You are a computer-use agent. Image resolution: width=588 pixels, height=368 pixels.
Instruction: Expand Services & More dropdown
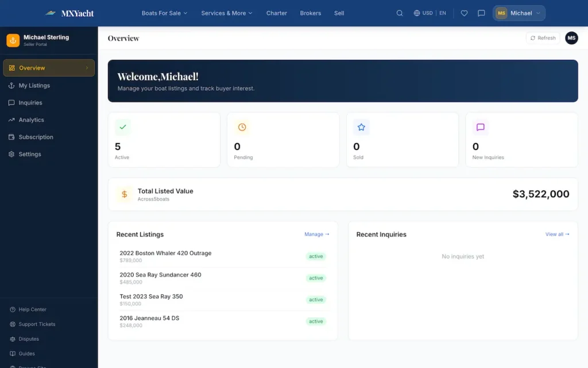pos(226,13)
